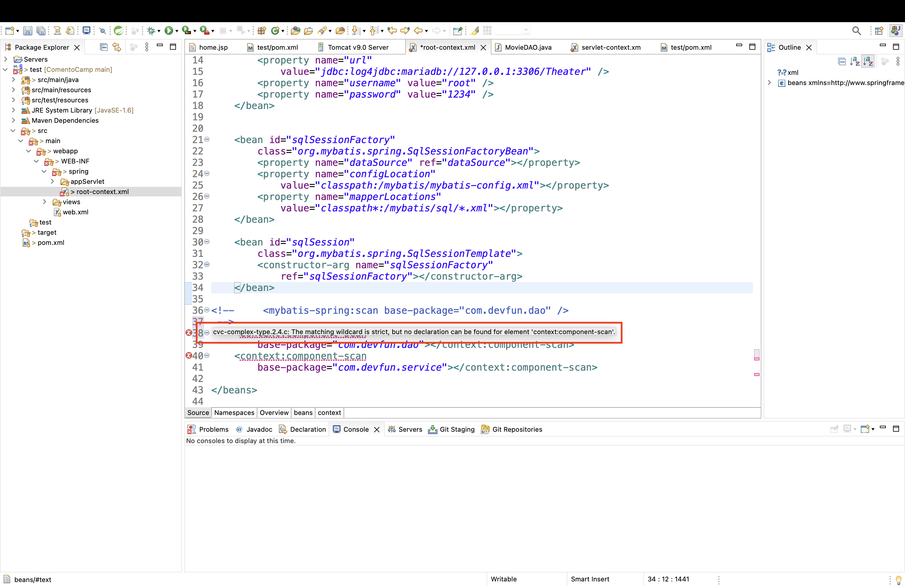Expand the appServlet folder

52,181
